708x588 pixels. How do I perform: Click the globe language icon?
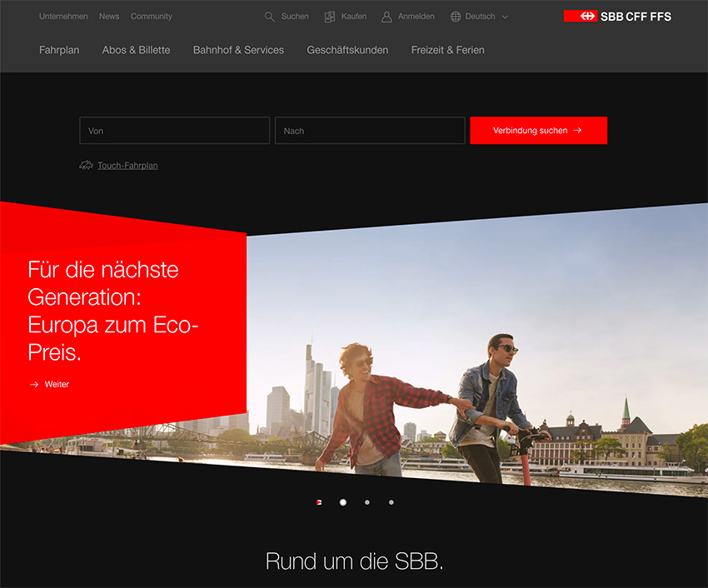tap(456, 17)
